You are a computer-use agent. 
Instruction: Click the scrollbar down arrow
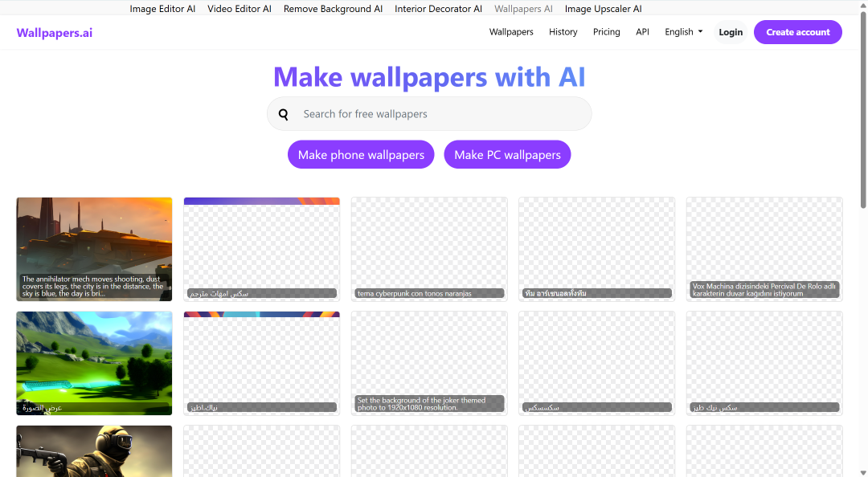(863, 472)
